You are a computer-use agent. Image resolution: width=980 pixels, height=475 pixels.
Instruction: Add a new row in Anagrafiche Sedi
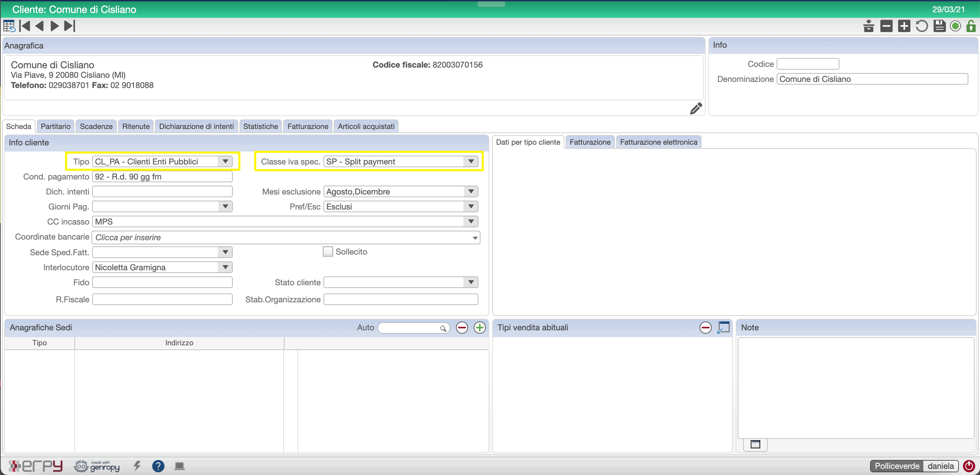(480, 328)
